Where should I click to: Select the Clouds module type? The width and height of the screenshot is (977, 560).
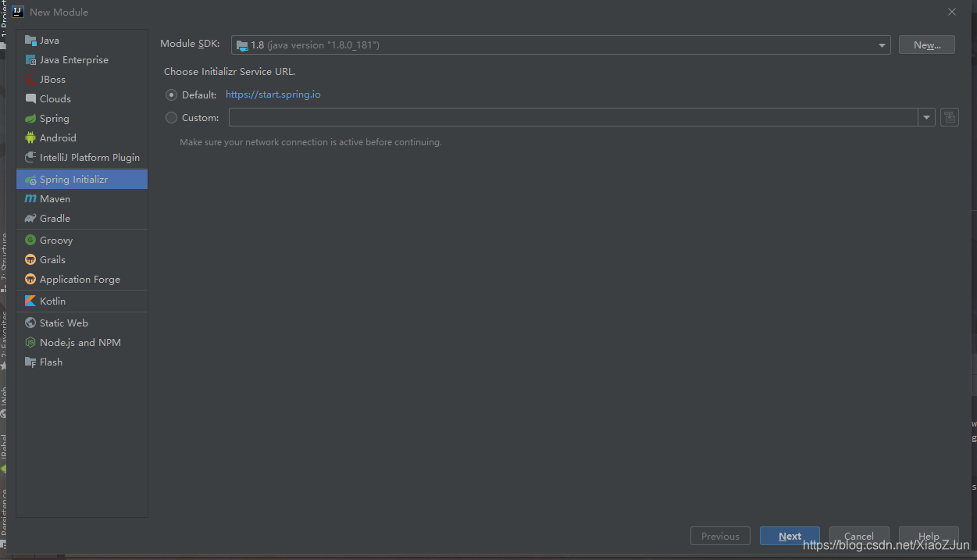point(82,98)
